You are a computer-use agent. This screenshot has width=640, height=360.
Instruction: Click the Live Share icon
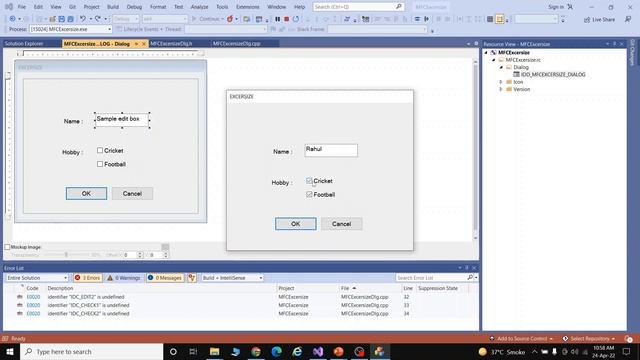(599, 19)
